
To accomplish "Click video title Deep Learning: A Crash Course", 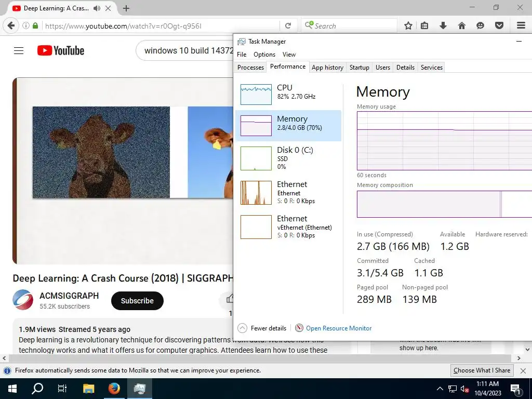I will click(x=123, y=278).
